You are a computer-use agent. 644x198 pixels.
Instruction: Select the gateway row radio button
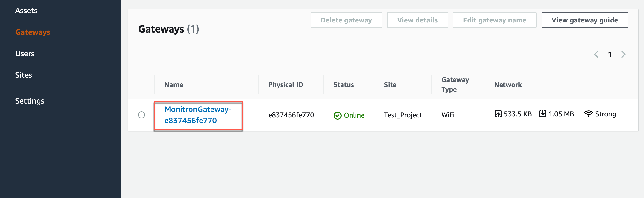(x=142, y=115)
